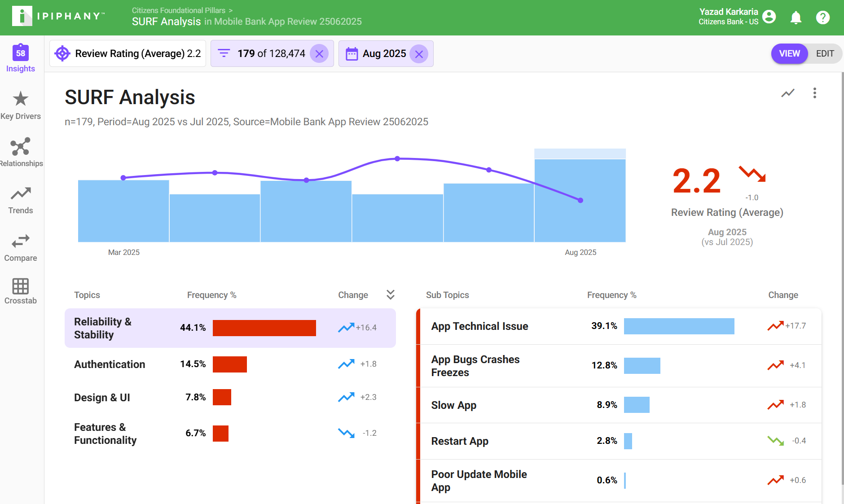Image resolution: width=844 pixels, height=504 pixels.
Task: Click the SURF Analysis header title
Action: [130, 97]
